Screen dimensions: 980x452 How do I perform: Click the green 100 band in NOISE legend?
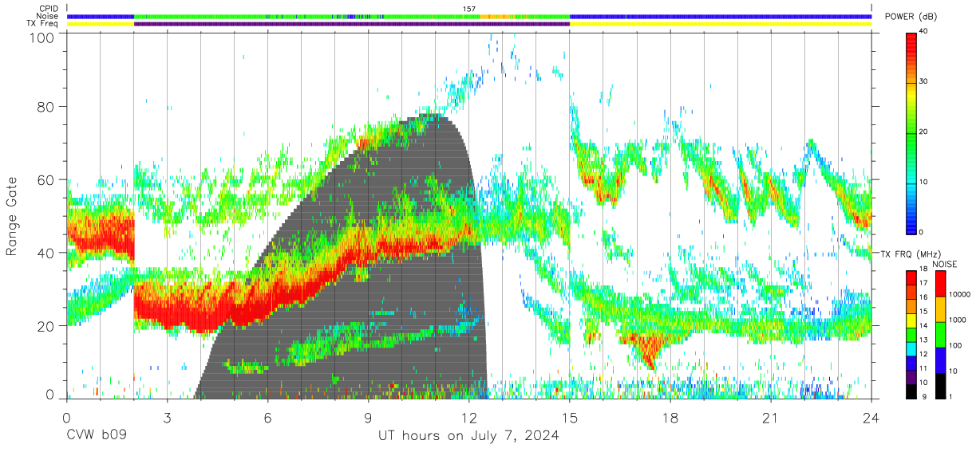pyautogui.click(x=939, y=335)
